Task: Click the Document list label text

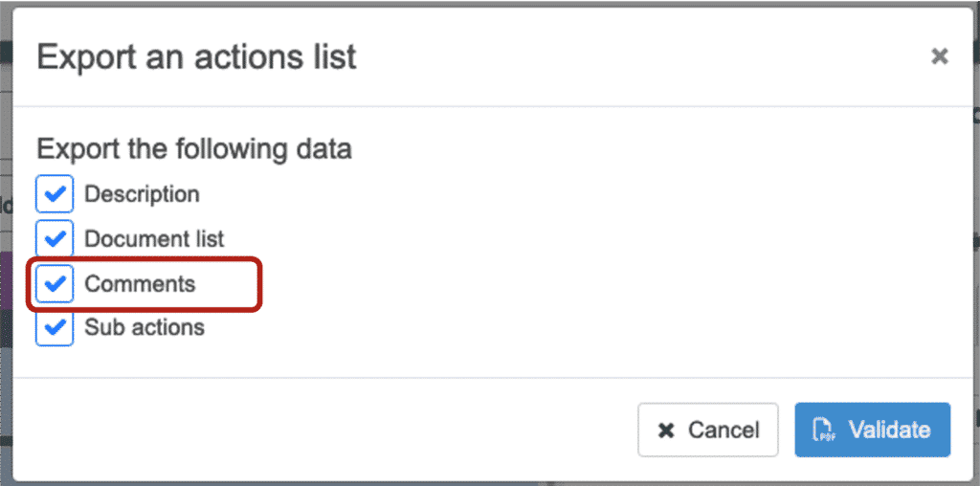Action: coord(154,238)
